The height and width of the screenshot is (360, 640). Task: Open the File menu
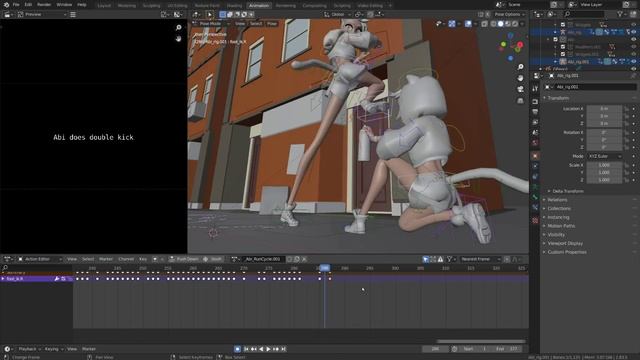[16, 5]
